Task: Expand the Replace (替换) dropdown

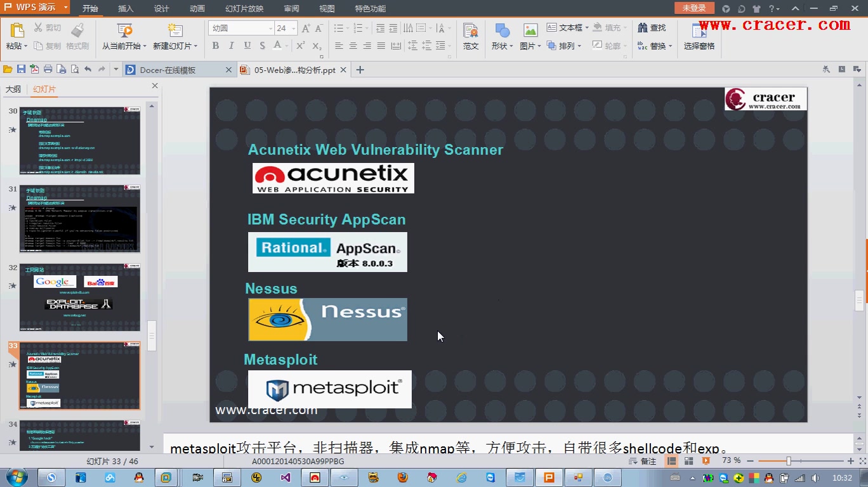Action: pyautogui.click(x=670, y=46)
